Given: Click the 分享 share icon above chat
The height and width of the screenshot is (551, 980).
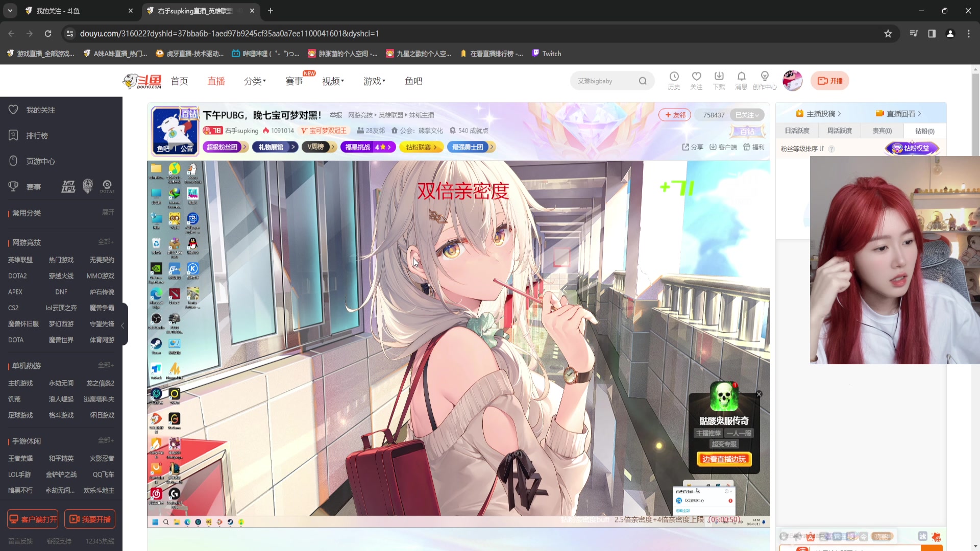Looking at the screenshot, I should 692,147.
